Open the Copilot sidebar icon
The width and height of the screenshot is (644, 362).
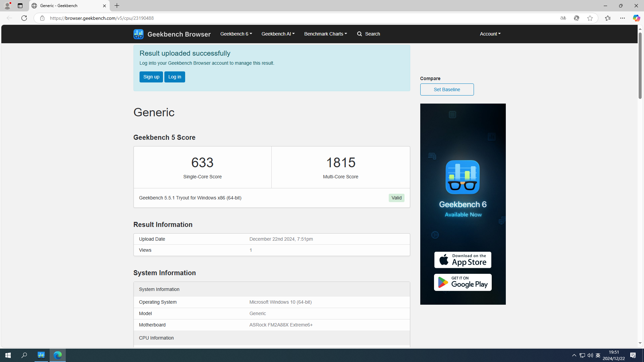pos(636,18)
